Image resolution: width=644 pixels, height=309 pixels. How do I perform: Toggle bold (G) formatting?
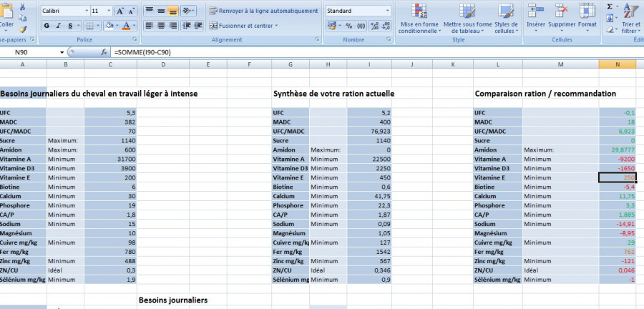pyautogui.click(x=47, y=26)
